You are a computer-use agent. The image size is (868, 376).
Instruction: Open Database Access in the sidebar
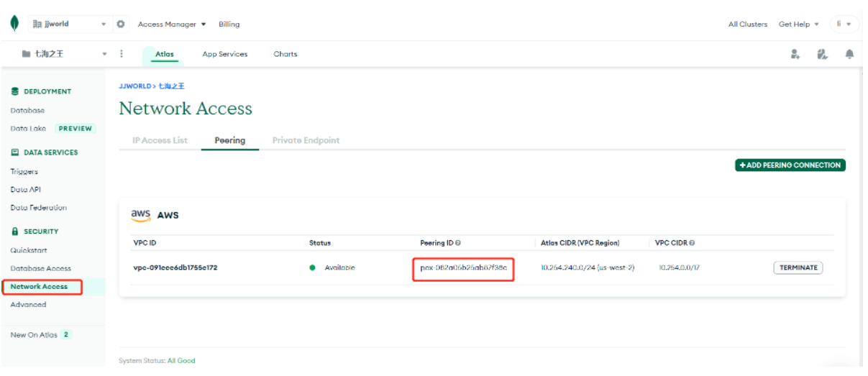pyautogui.click(x=41, y=268)
